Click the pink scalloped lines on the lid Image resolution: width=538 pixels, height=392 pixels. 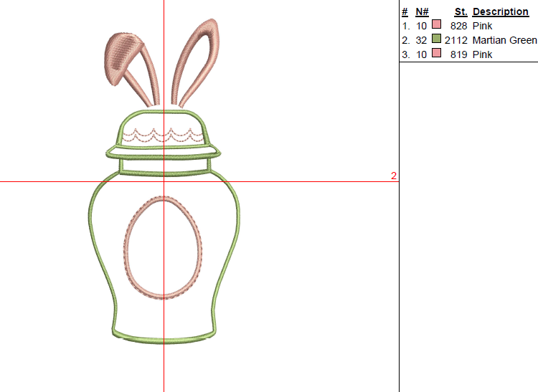pyautogui.click(x=163, y=135)
